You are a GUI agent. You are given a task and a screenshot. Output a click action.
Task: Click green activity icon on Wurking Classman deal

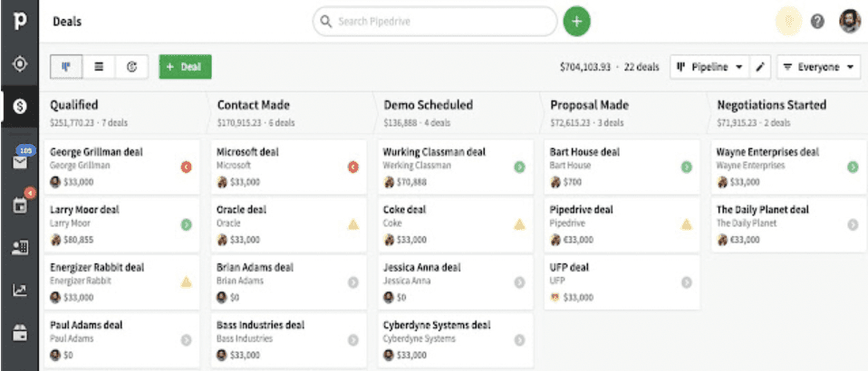point(519,167)
